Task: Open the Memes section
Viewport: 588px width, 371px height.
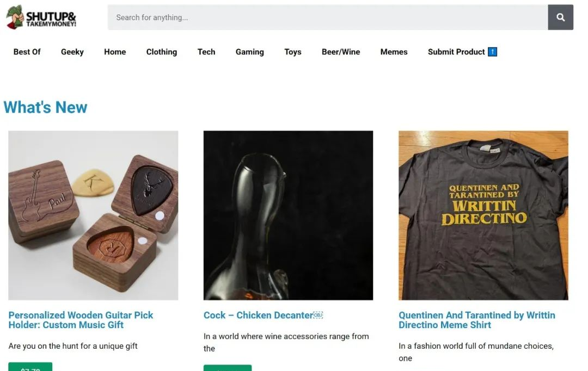Action: 394,52
